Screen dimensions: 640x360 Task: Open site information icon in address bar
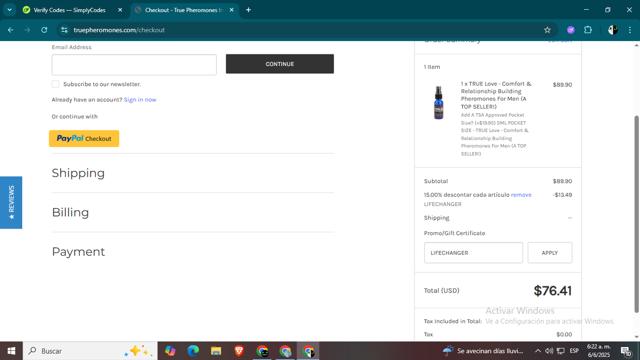pyautogui.click(x=64, y=30)
